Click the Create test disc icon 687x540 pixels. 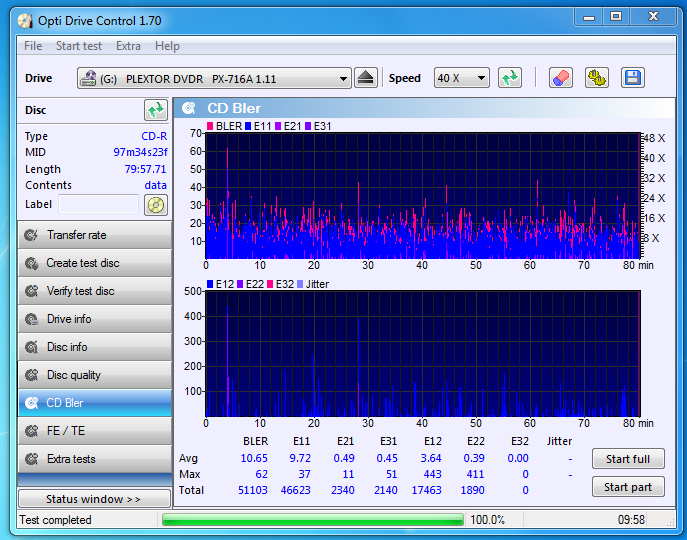(31, 263)
